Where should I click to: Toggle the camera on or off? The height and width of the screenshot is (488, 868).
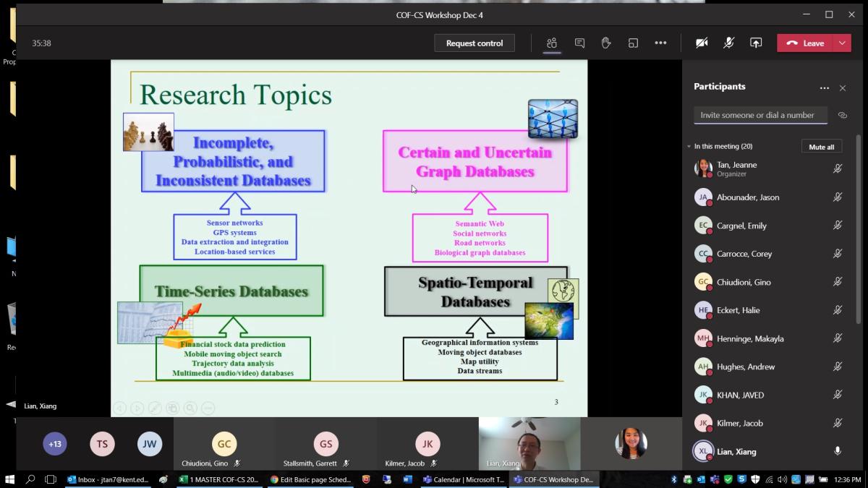click(x=702, y=43)
